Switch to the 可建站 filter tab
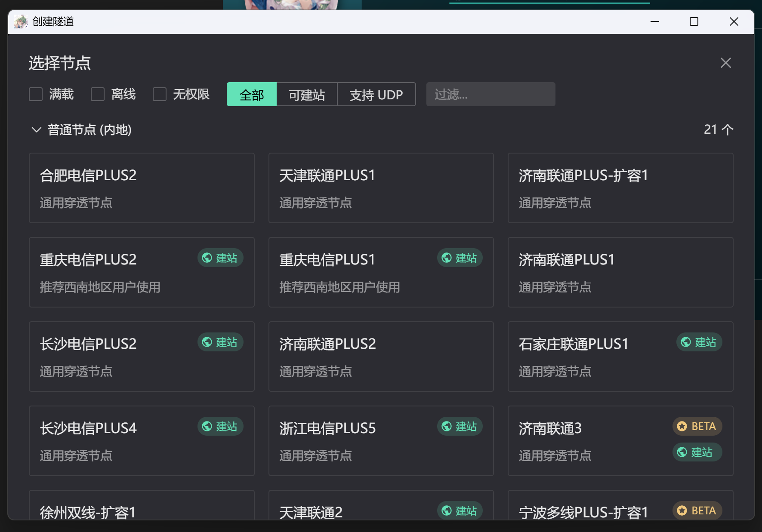Viewport: 762px width, 532px height. tap(306, 95)
